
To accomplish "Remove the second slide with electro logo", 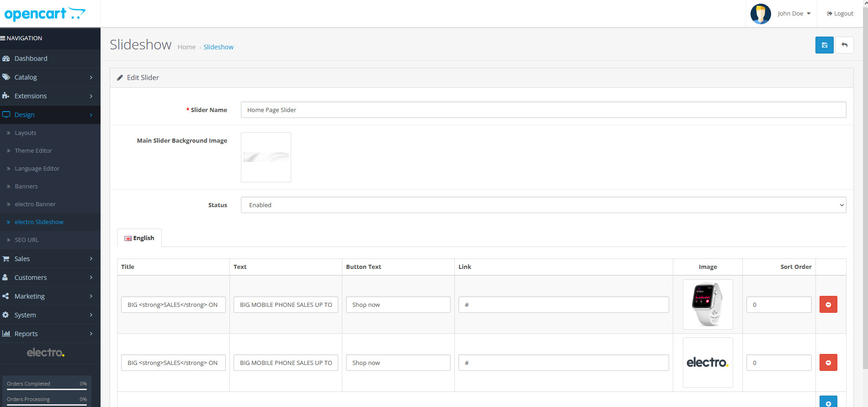I will pyautogui.click(x=828, y=363).
